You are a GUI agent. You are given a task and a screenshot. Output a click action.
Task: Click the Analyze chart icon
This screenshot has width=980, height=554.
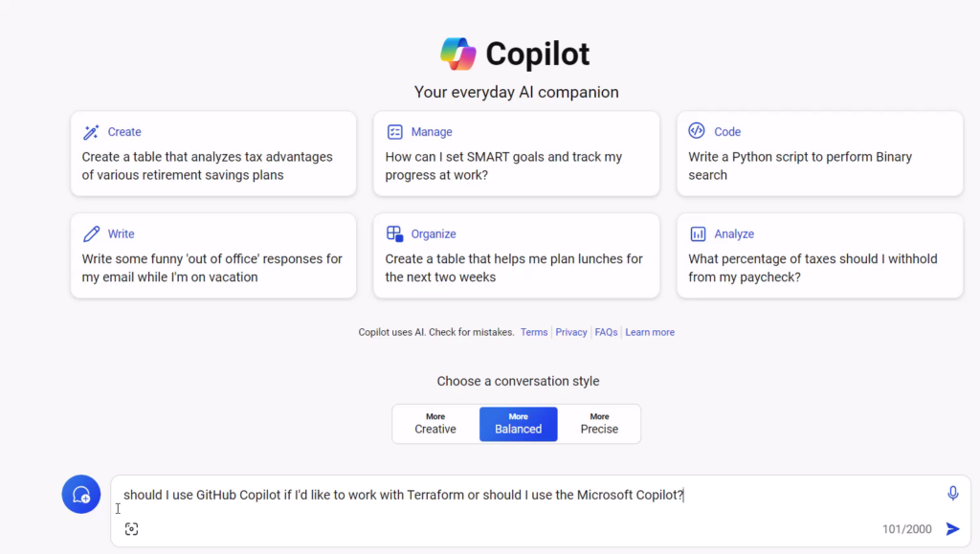[698, 234]
